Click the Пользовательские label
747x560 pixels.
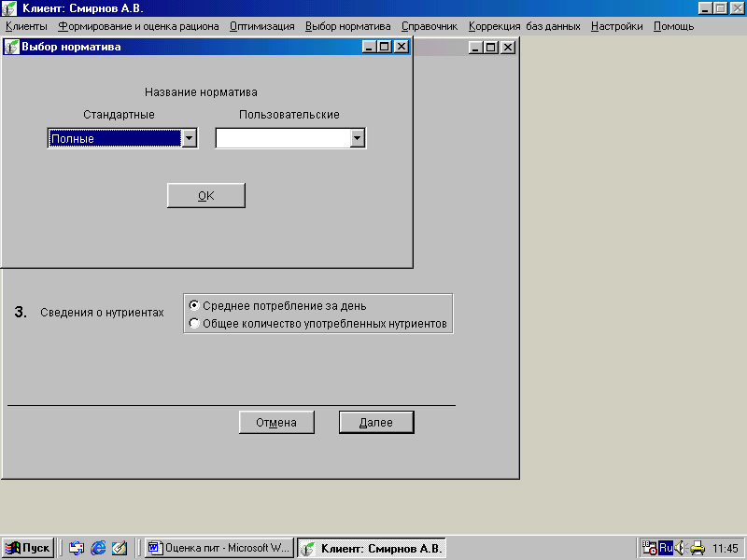click(x=289, y=115)
